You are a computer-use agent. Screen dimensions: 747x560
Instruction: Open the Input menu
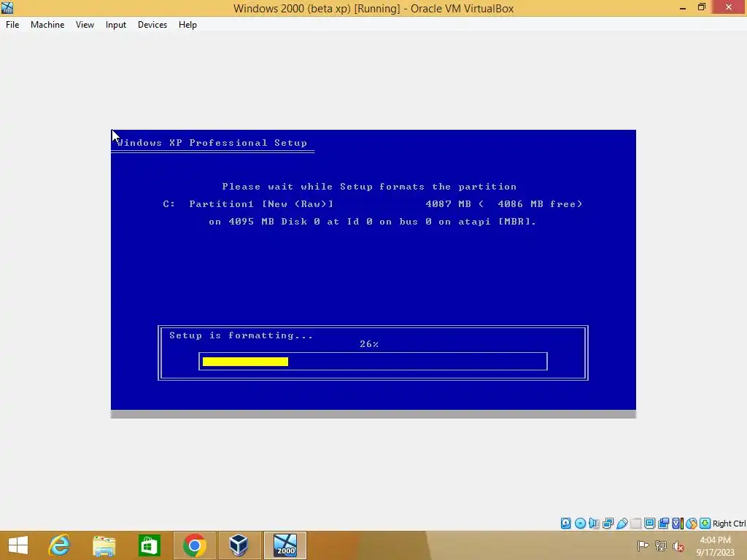[116, 25]
